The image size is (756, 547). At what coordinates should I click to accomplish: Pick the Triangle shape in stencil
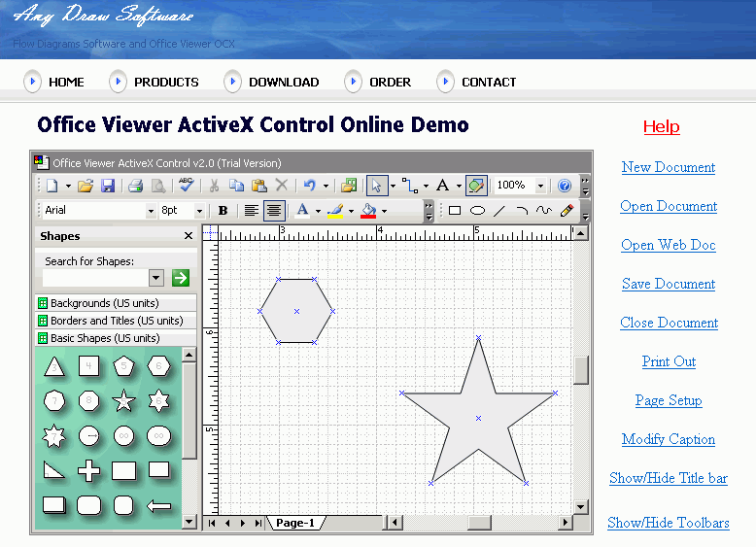(x=54, y=366)
